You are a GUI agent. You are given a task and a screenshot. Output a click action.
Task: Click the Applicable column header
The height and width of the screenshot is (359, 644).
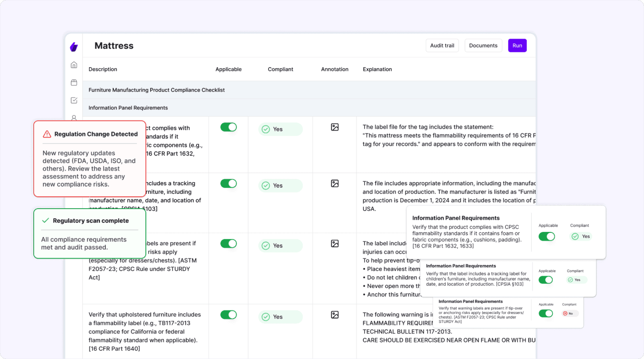[x=229, y=69]
